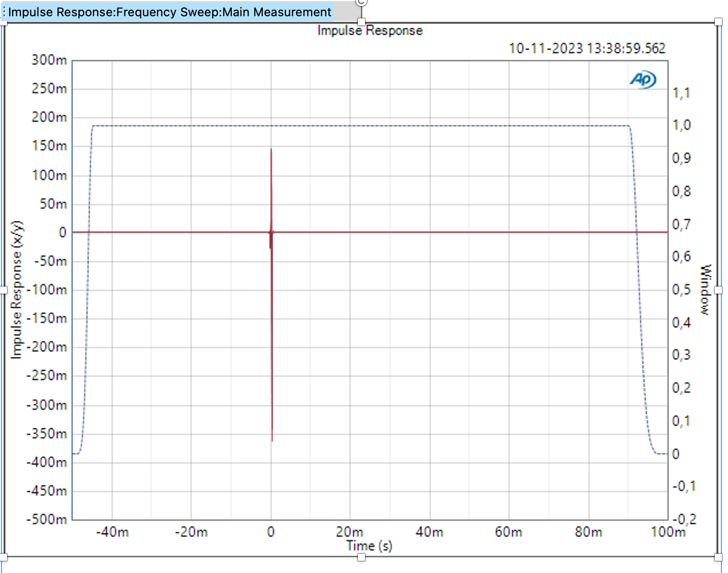
Task: Click the 1,0 Window axis tick
Action: coord(681,125)
